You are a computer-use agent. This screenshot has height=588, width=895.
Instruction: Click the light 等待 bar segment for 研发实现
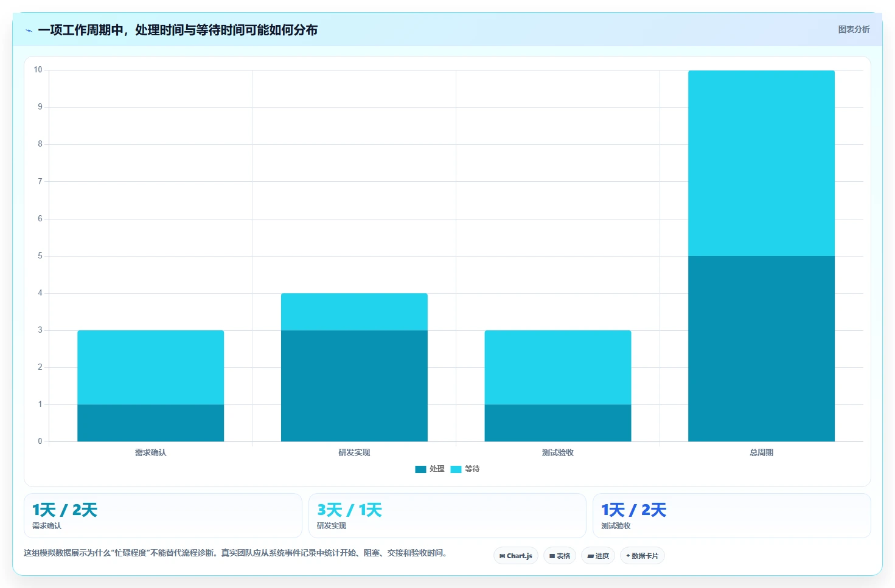tap(354, 312)
